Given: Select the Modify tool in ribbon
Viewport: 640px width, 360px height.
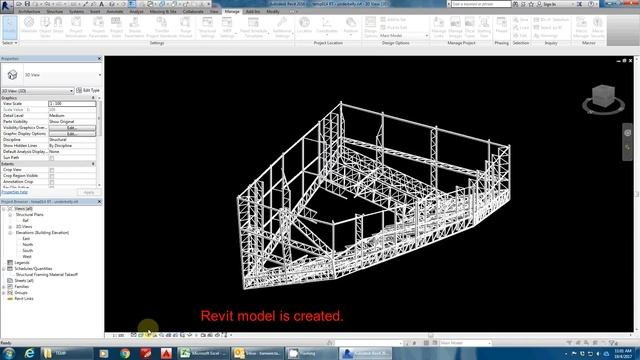Looking at the screenshot, I should pos(9,27).
